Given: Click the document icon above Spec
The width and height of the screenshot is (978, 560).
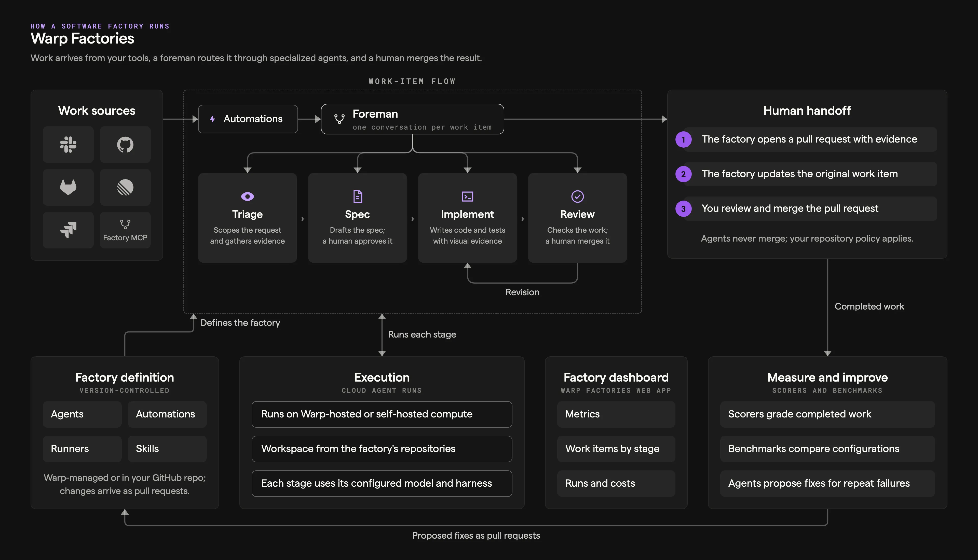Looking at the screenshot, I should click(357, 197).
